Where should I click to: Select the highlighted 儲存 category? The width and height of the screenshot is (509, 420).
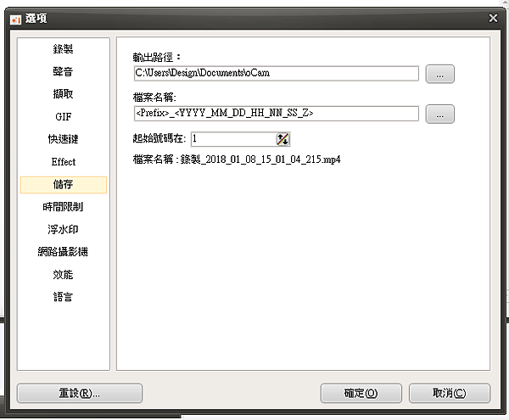click(64, 185)
